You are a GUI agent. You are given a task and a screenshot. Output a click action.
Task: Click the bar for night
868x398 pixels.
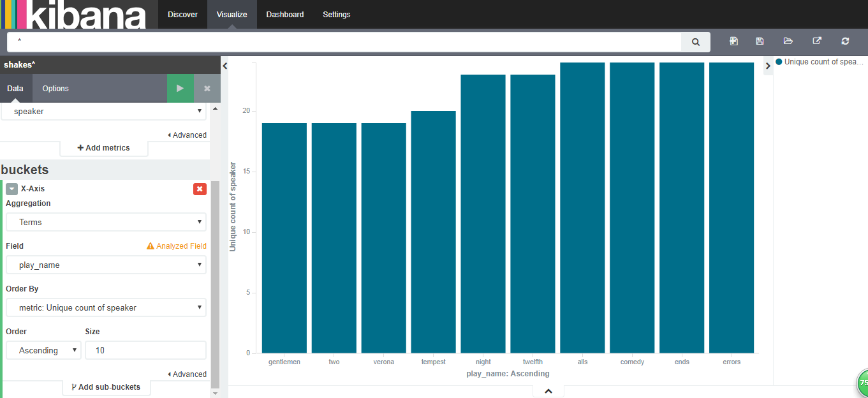tap(483, 214)
